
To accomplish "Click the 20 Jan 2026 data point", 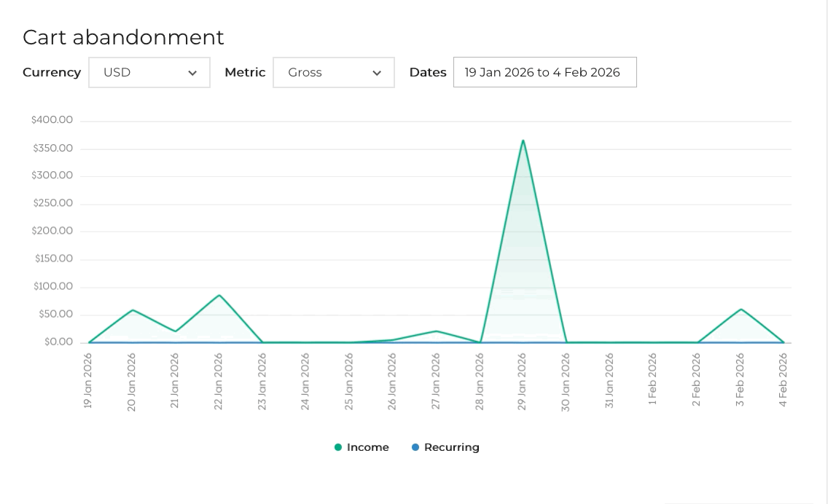I will 133,310.
